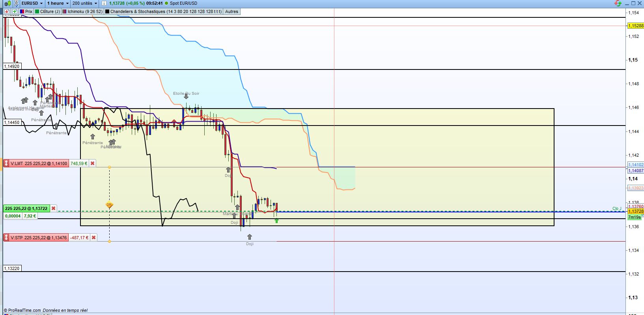
Task: Open the '1 heure' timeframe dropdown
Action: coord(58,3)
